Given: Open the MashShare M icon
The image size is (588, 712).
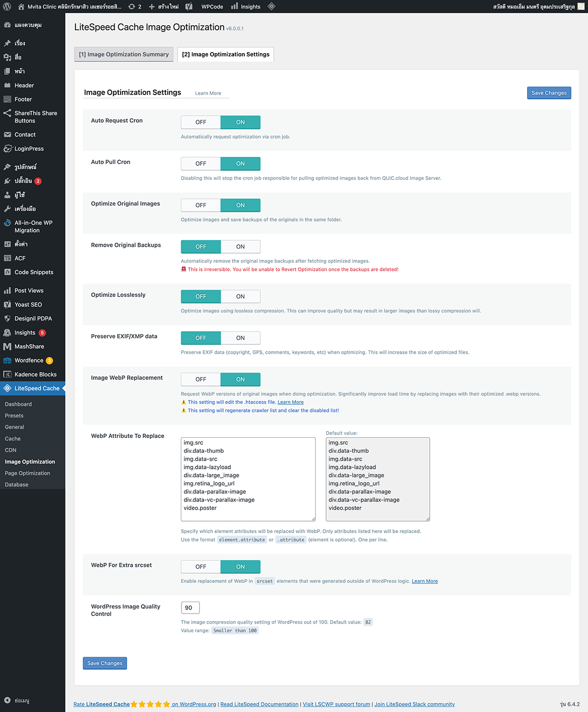Looking at the screenshot, I should coord(8,347).
